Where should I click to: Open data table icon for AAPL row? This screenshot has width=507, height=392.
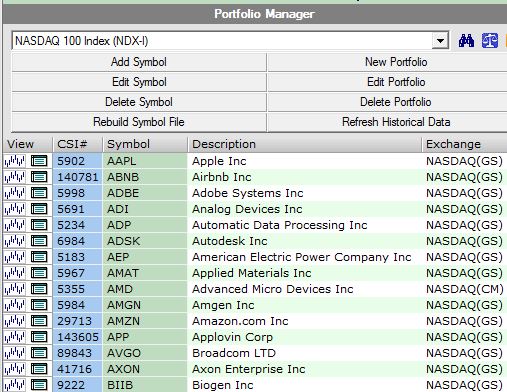tap(39, 161)
